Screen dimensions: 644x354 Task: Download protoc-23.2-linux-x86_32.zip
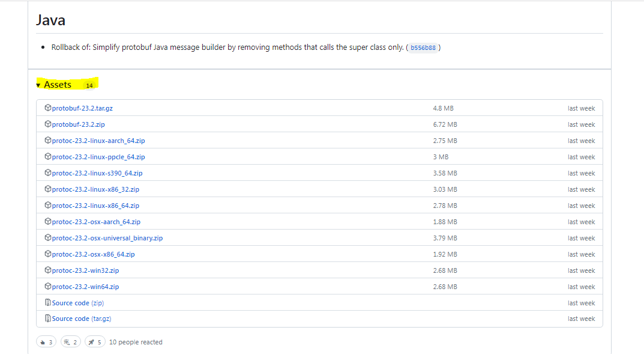pos(95,189)
